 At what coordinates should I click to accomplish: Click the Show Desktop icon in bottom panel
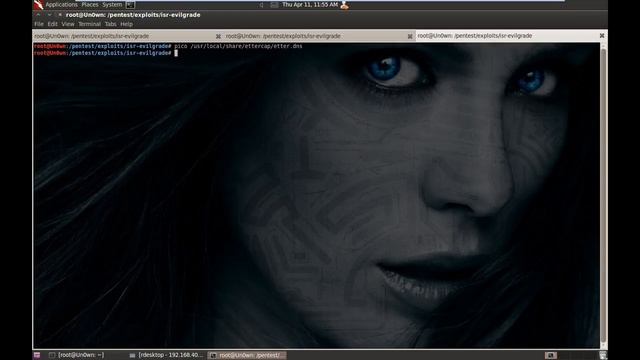pyautogui.click(x=37, y=355)
